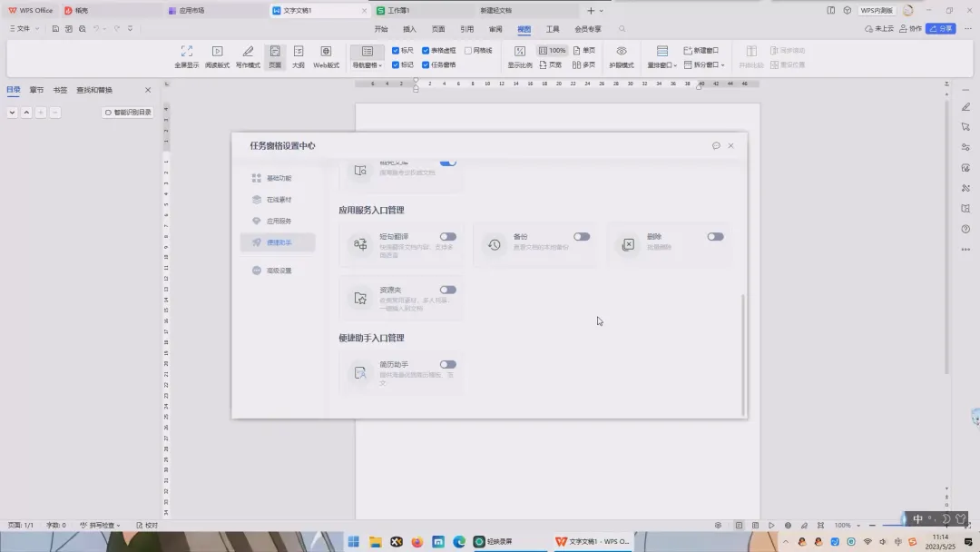Open the 开始 ribbon tab
980x552 pixels.
click(381, 29)
